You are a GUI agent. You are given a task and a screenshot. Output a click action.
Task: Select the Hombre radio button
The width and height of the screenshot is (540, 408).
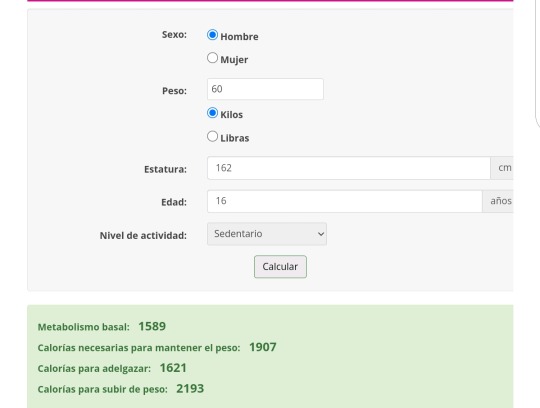coord(212,35)
